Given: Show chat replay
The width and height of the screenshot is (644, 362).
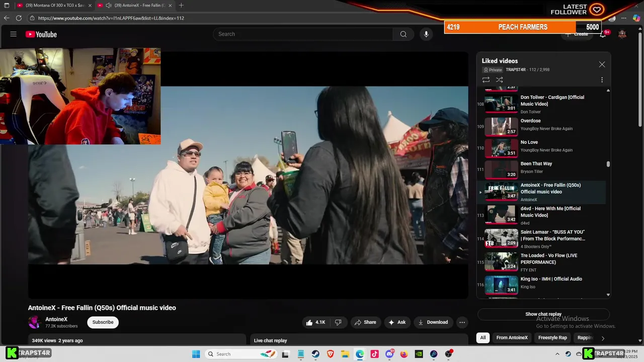Looking at the screenshot, I should point(543,314).
